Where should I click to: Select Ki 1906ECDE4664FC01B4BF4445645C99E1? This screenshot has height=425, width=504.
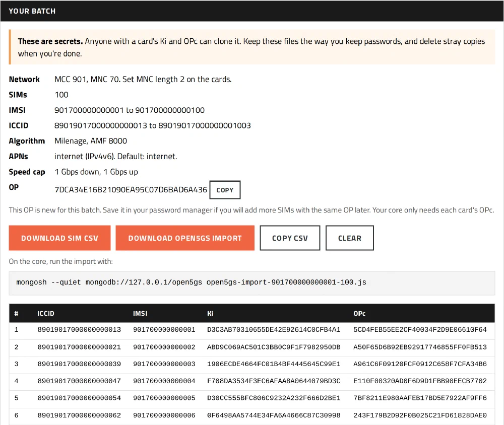tap(274, 364)
